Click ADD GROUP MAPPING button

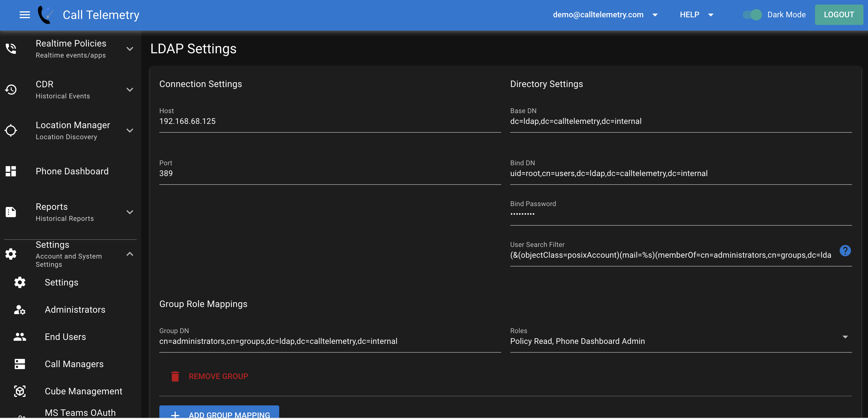tap(219, 412)
